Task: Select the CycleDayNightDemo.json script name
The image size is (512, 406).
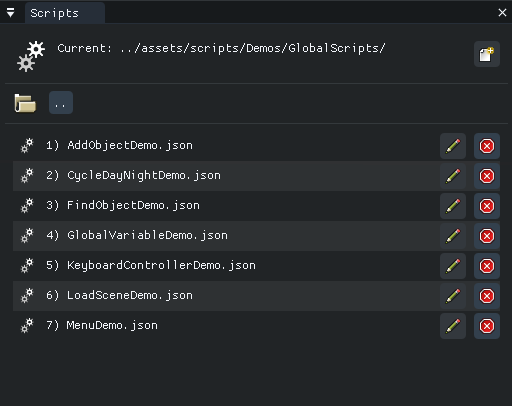Action: click(x=144, y=176)
